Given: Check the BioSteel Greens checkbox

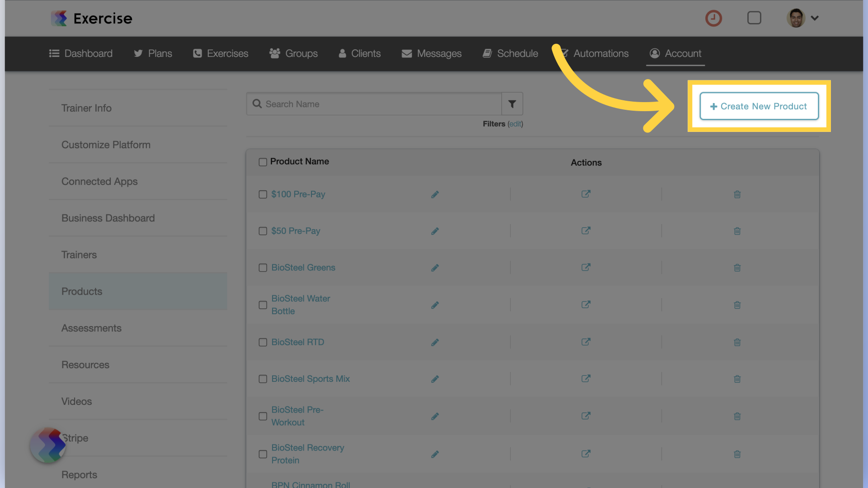Looking at the screenshot, I should [263, 267].
